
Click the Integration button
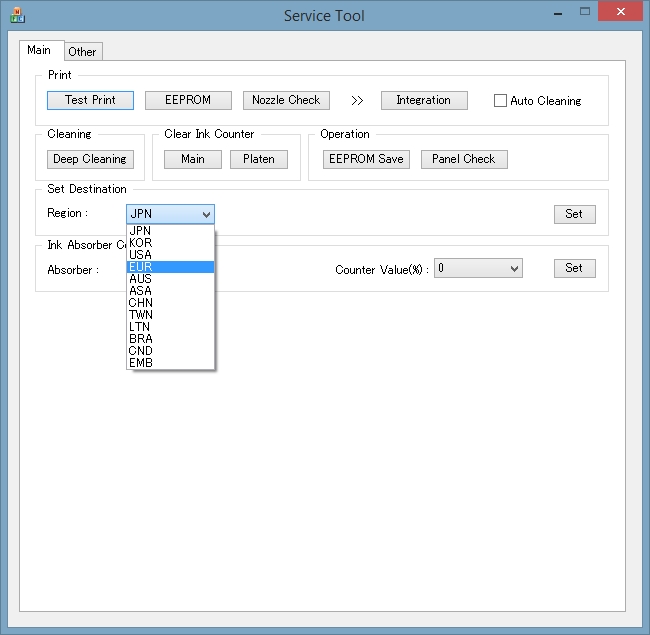pyautogui.click(x=423, y=100)
